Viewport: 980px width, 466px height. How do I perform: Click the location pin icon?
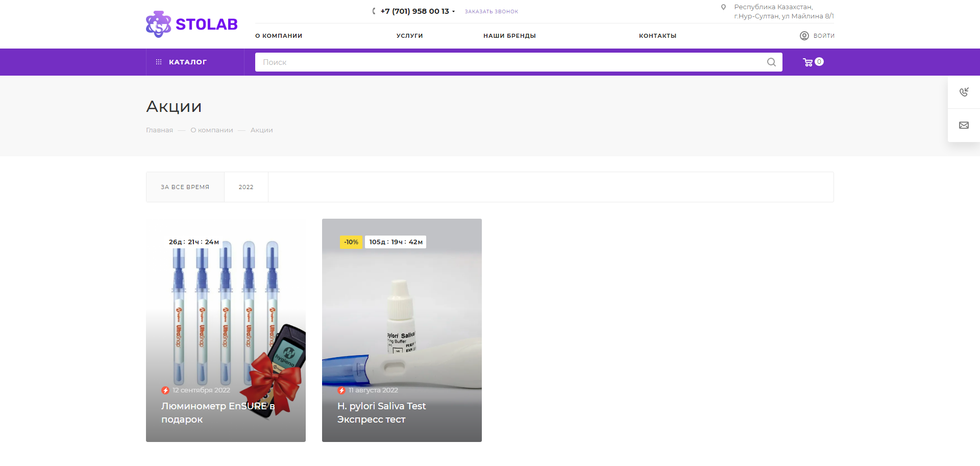(x=723, y=7)
